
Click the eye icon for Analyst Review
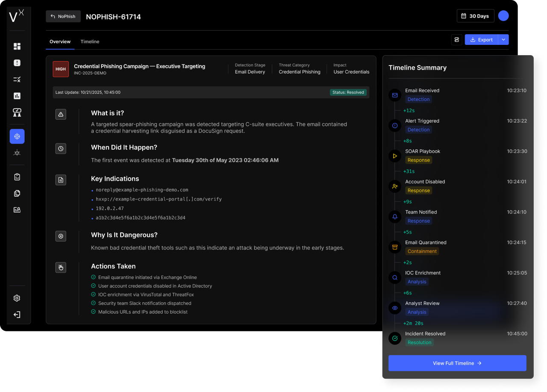395,308
